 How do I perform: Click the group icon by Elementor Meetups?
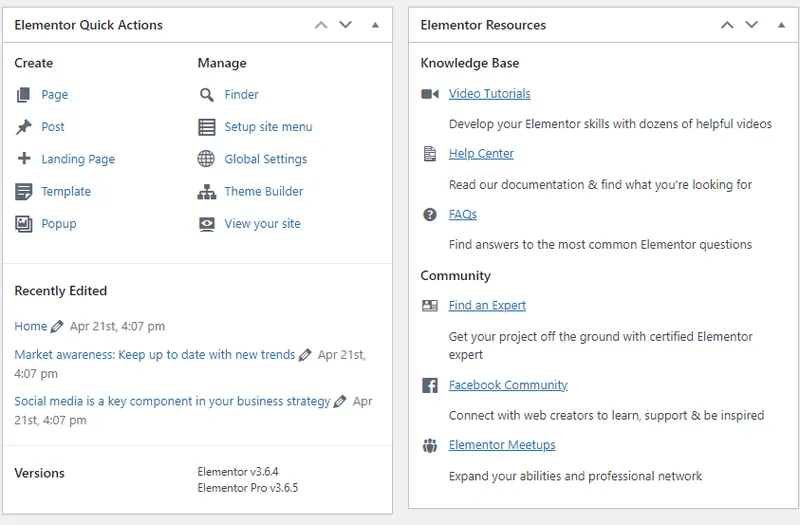(430, 445)
